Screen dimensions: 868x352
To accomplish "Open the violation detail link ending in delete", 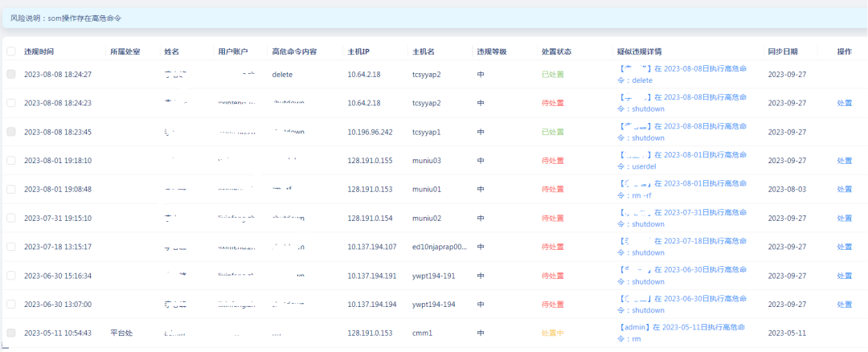I will pos(682,74).
